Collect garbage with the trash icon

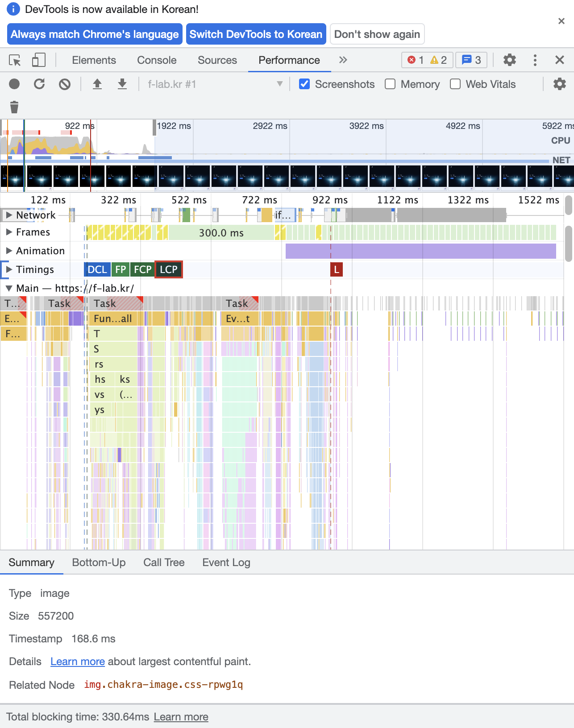14,107
